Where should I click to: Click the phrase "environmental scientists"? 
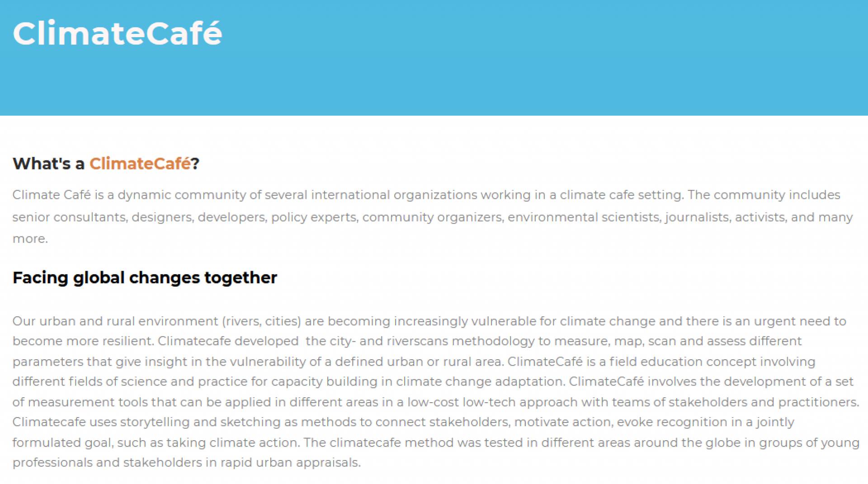pyautogui.click(x=584, y=217)
